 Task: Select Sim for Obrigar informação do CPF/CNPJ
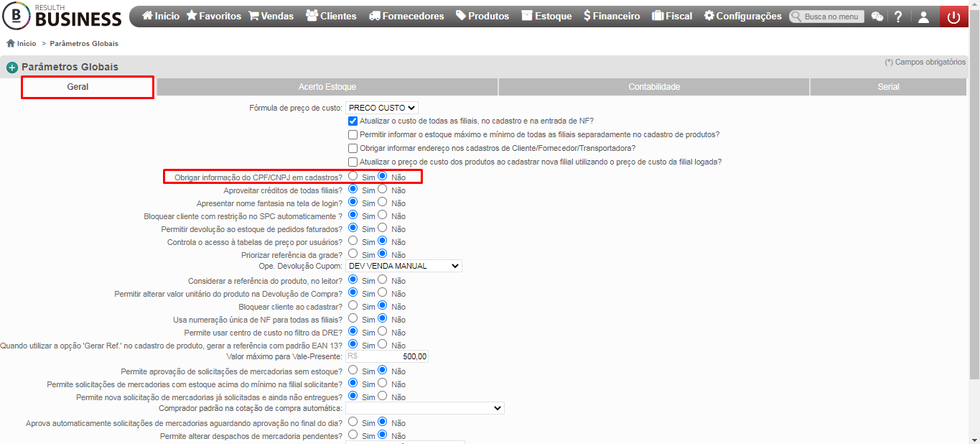coord(353,176)
